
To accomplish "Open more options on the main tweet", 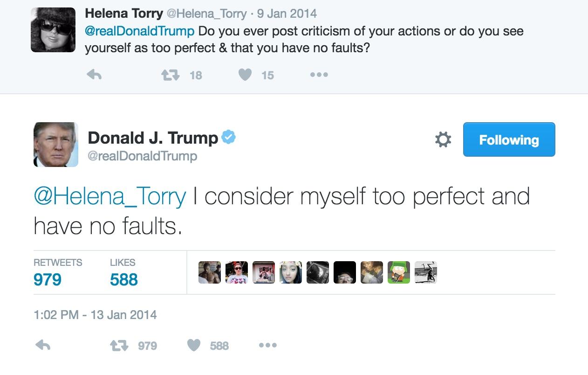I will click(267, 346).
